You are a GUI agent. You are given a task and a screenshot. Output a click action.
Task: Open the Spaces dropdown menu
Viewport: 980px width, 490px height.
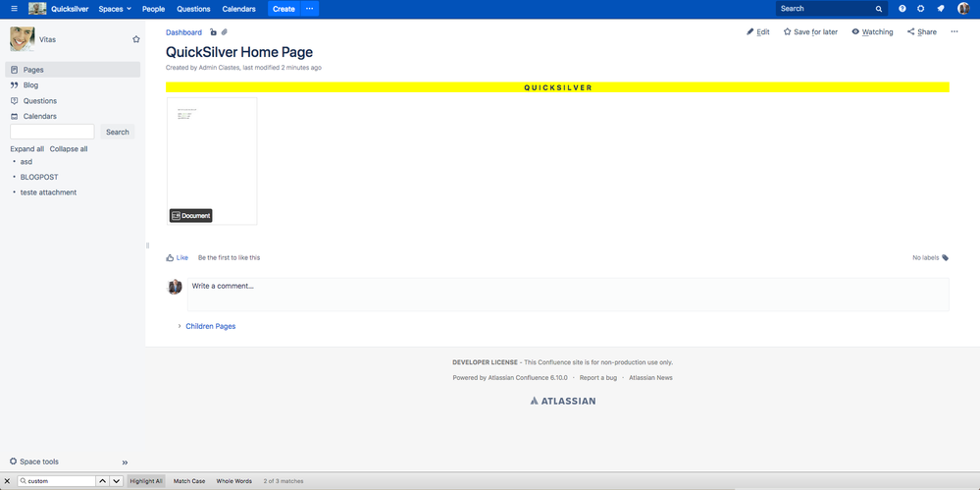(115, 9)
